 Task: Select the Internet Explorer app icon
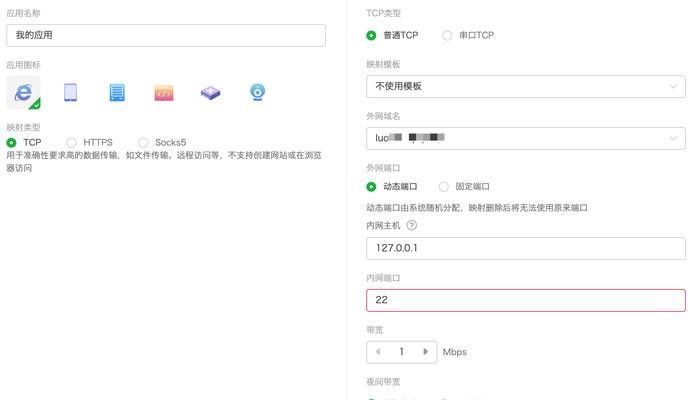pyautogui.click(x=23, y=92)
